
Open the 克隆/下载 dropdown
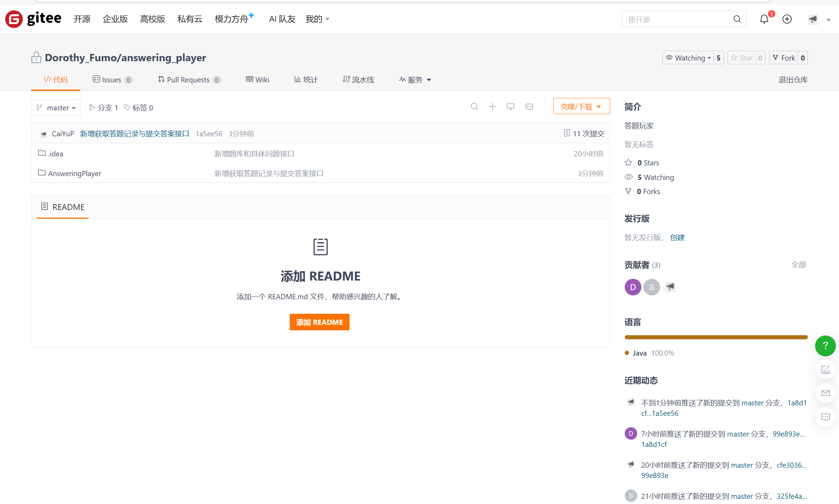581,107
